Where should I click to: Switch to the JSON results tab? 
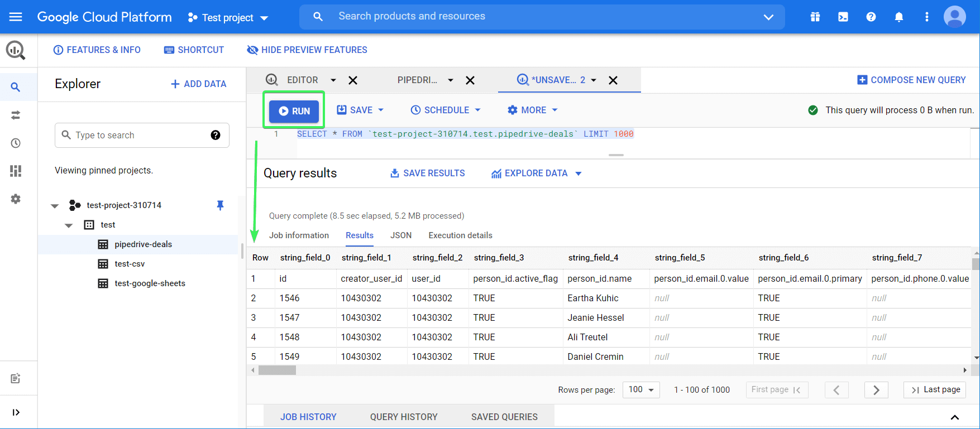(401, 235)
